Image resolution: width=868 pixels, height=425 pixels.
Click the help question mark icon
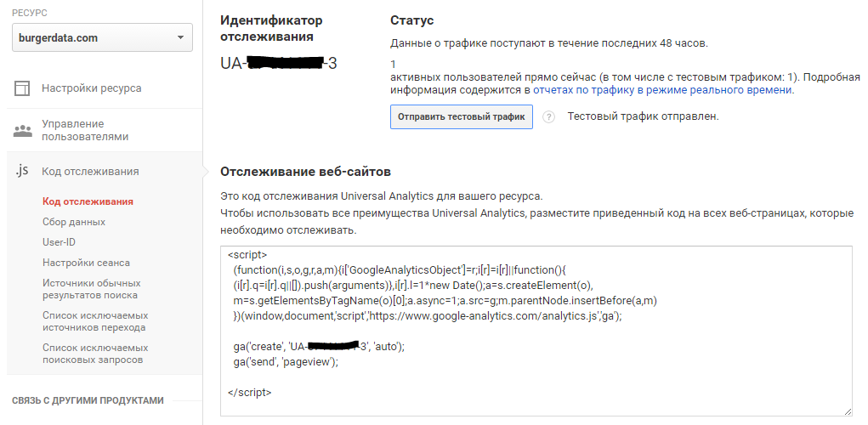point(548,117)
